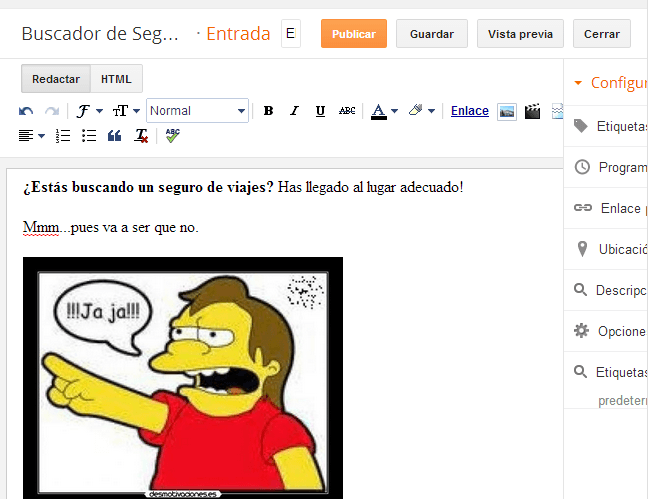Insert a video with clapperboard icon
Image resolution: width=648 pixels, height=499 pixels.
tap(532, 111)
